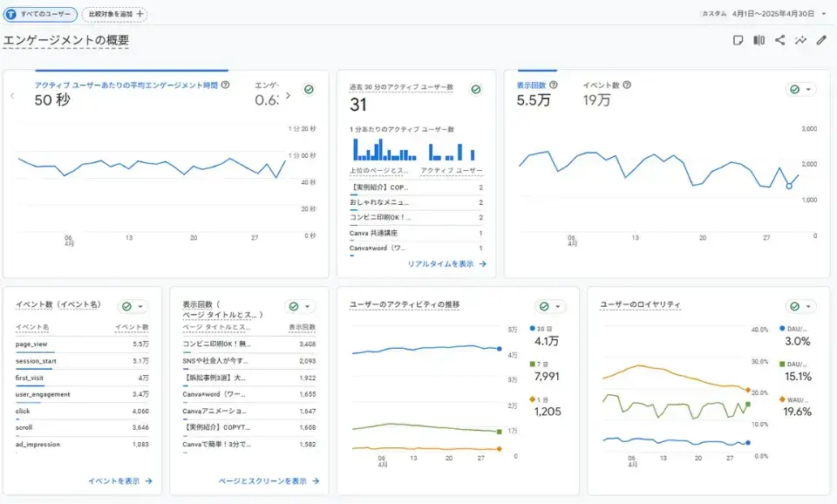This screenshot has width=837, height=504.
Task: Open the date range selector showing 4月1日~2025年4月30日
Action: click(764, 13)
